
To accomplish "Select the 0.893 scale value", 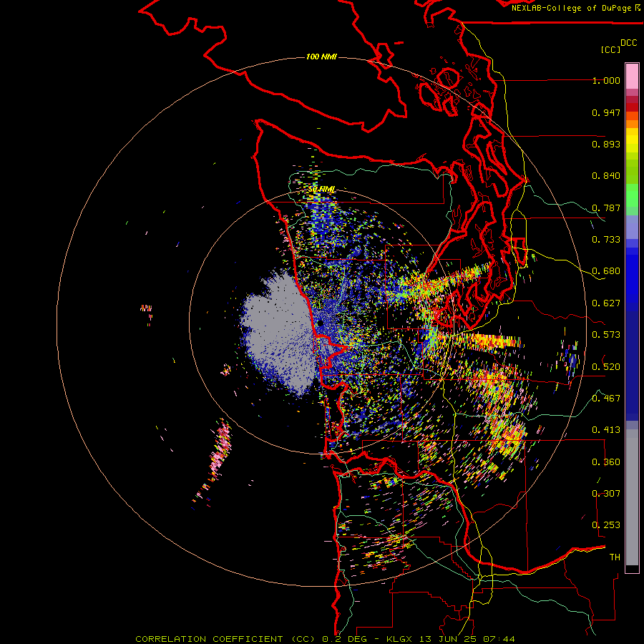I will click(606, 144).
